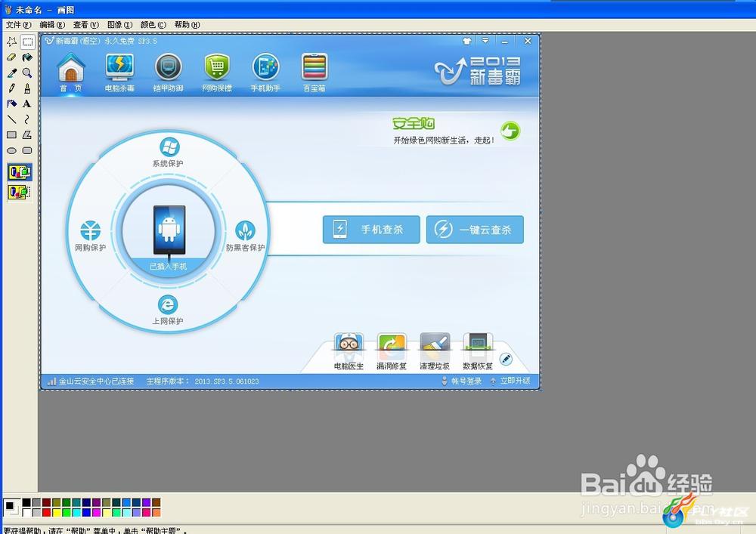Click the 系统保护 Windows logo icon
The width and height of the screenshot is (756, 534).
pos(169,147)
